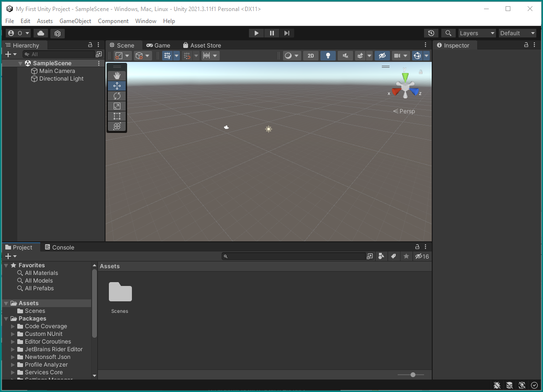Screen dimensions: 543x392
Task: Click the Project search by label icon
Action: pyautogui.click(x=393, y=256)
